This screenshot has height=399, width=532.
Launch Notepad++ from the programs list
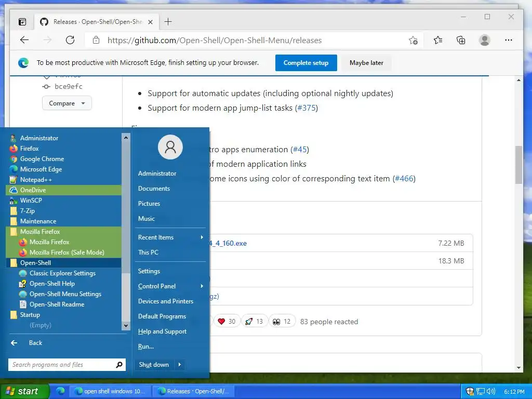point(63,179)
